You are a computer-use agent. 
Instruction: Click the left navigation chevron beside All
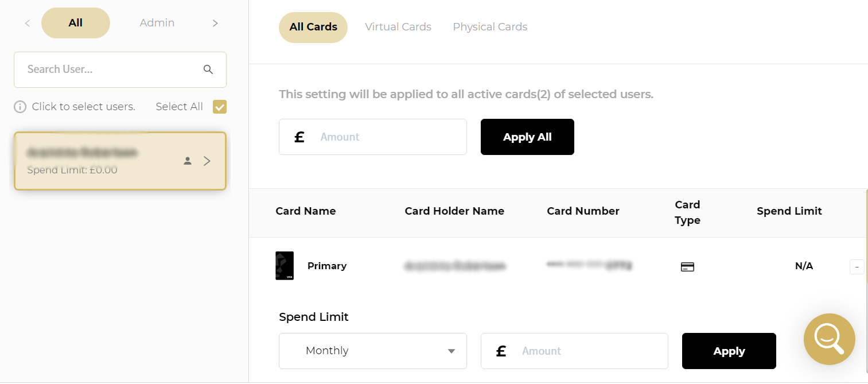[x=27, y=22]
